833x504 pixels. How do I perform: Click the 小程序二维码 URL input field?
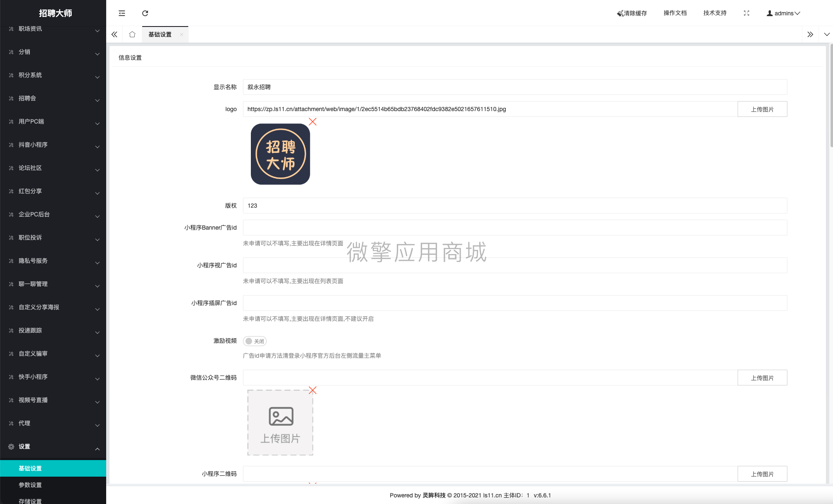pos(490,474)
